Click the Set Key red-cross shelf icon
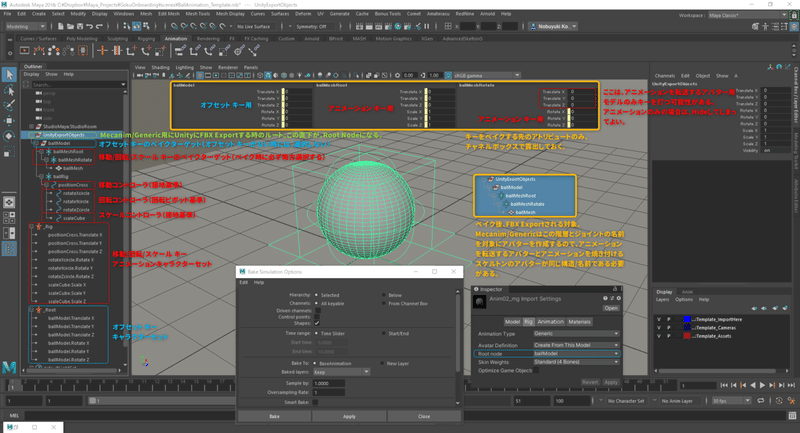 (x=102, y=50)
